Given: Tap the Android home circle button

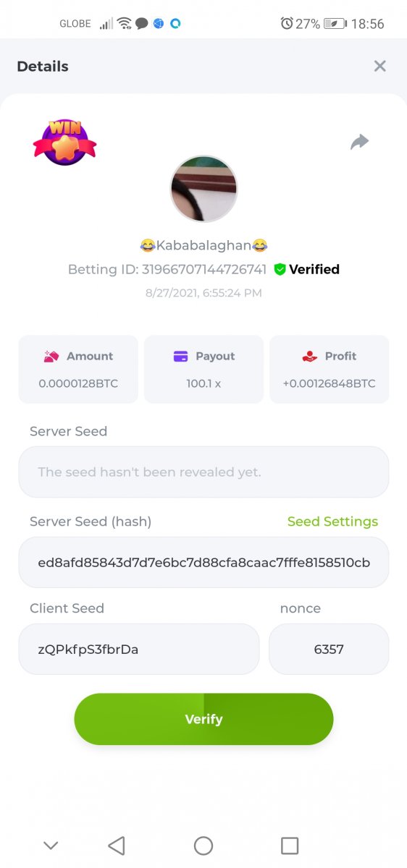Looking at the screenshot, I should point(204,846).
